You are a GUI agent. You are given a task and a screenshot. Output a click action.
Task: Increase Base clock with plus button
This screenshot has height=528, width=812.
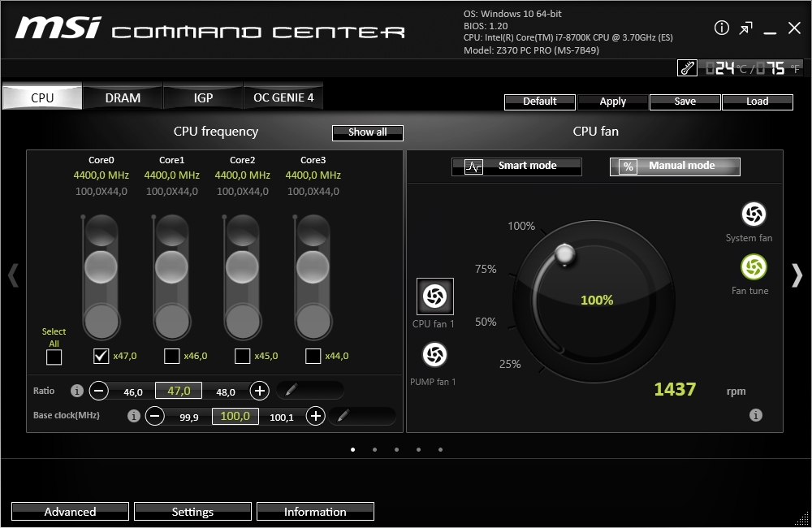[x=315, y=416]
